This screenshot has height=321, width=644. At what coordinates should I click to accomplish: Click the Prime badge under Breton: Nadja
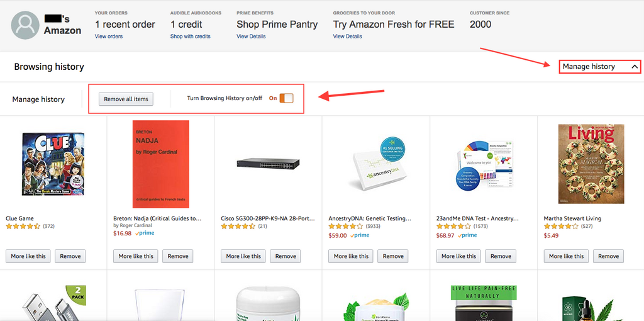145,234
